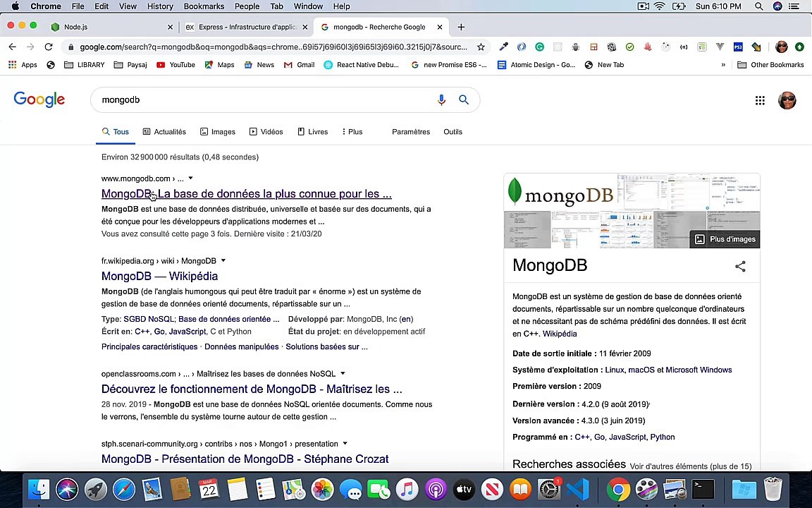Open the Plus search filters menu
The image size is (812, 508).
(x=352, y=132)
